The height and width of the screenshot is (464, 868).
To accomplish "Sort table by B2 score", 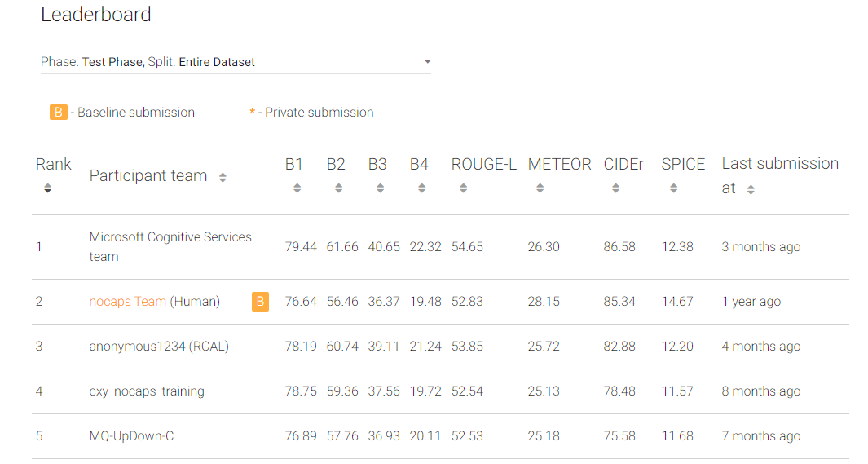I will pyautogui.click(x=339, y=188).
